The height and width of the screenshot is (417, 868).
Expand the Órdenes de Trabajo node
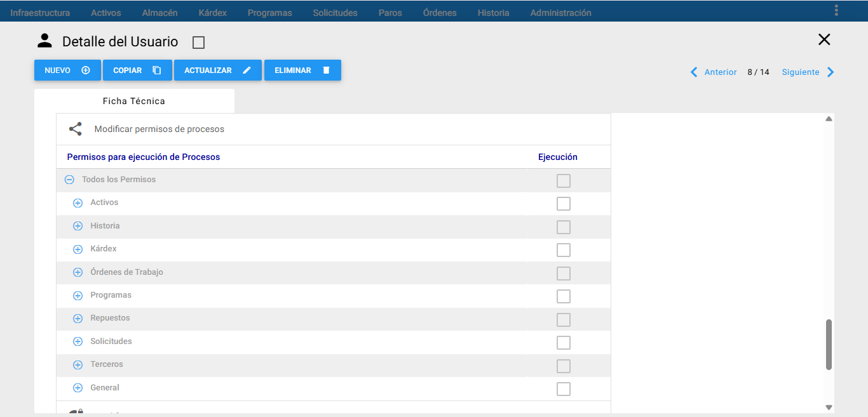click(78, 272)
